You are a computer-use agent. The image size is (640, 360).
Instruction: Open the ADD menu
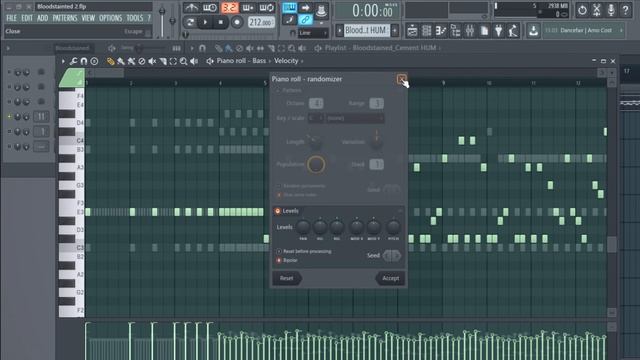[x=42, y=18]
